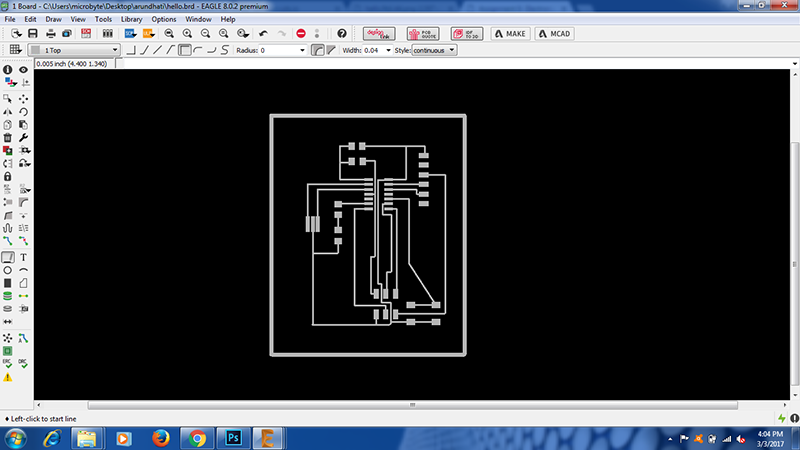Run the Ratsnest tool
Viewport: 800px width, 450px height.
point(8,338)
